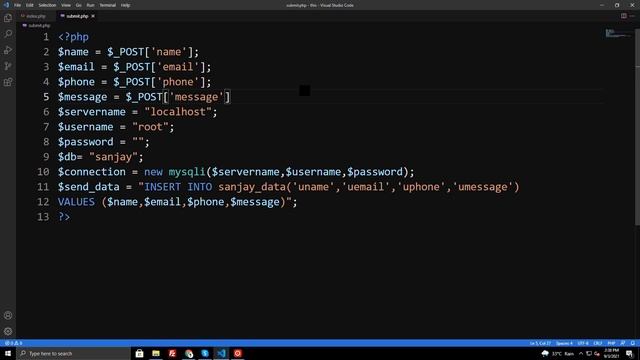Open the Run menu
The image size is (640, 360).
pos(91,5)
